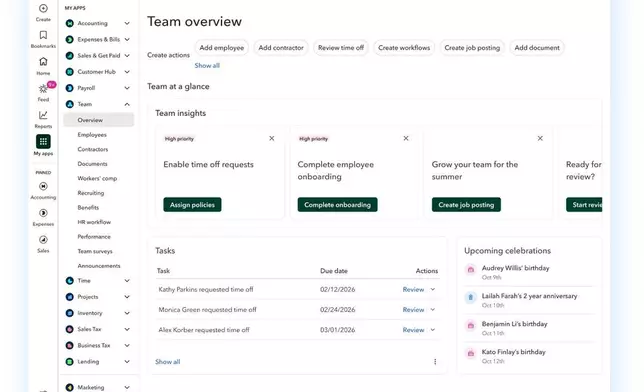Collapse the Team menu chevron
Screen dimensions: 644x392
click(x=127, y=104)
